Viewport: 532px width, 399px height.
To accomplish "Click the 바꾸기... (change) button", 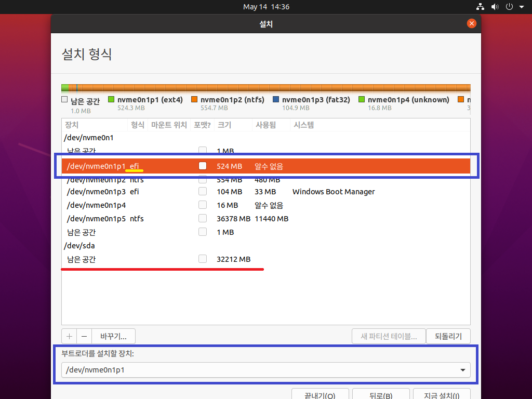I will tap(113, 336).
